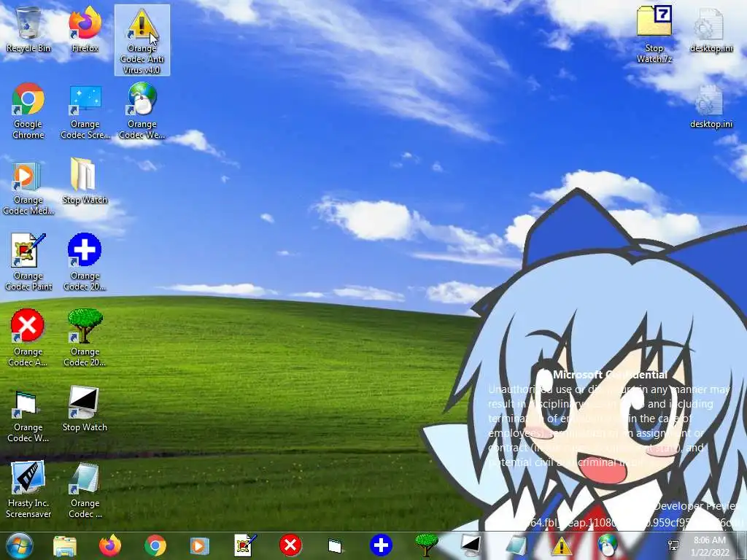747x560 pixels.
Task: Select the red X Orange Codec A... shortcut
Action: (x=28, y=338)
